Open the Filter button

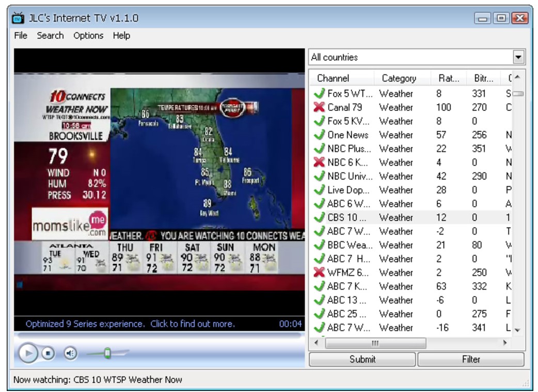point(471,359)
